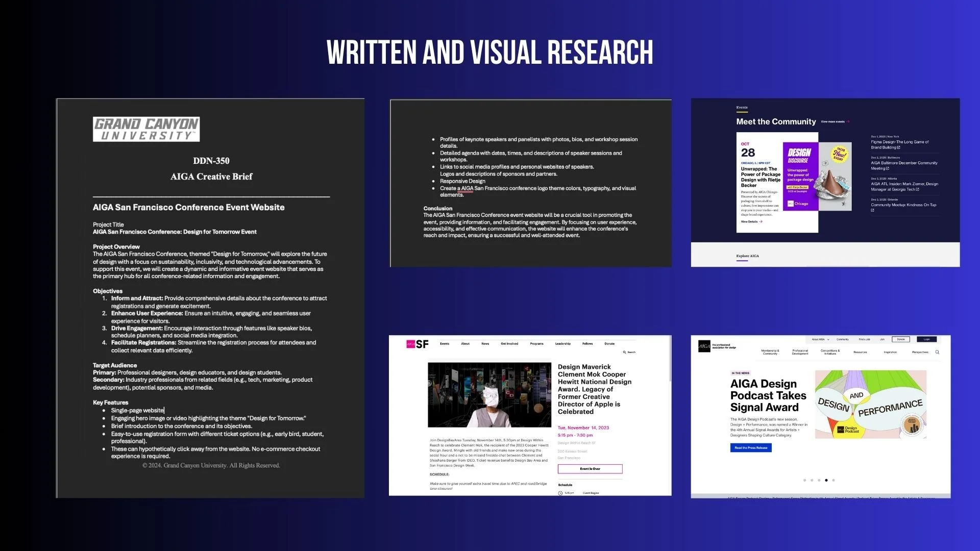Select the last carousel dot on AIGA homepage
The width and height of the screenshot is (980, 551).
[834, 480]
